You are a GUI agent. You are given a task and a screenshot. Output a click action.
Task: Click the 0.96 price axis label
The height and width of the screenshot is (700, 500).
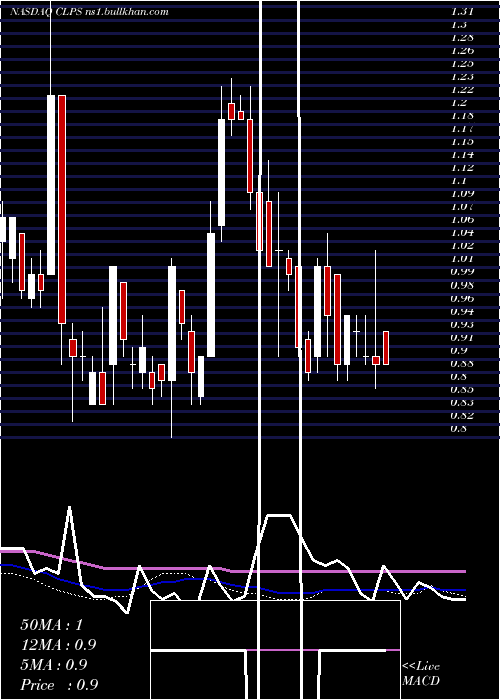(462, 298)
